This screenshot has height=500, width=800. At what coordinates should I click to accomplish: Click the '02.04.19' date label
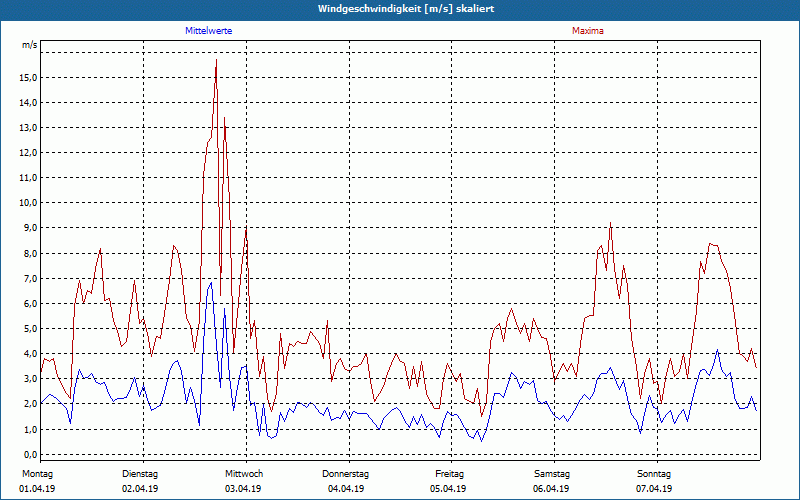[x=140, y=489]
